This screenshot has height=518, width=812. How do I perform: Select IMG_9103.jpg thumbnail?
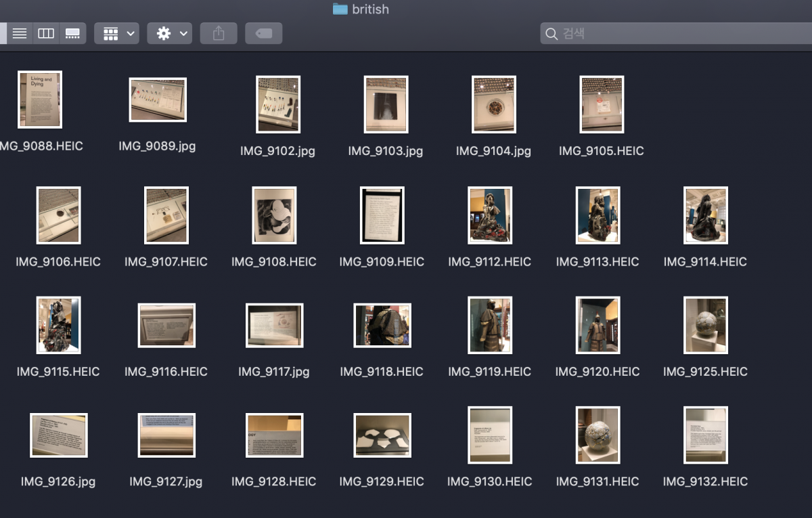(x=386, y=104)
